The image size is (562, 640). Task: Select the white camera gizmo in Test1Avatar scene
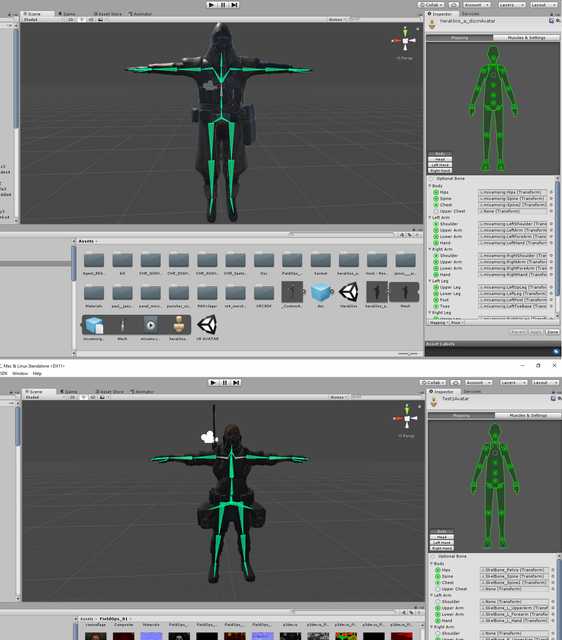(209, 437)
